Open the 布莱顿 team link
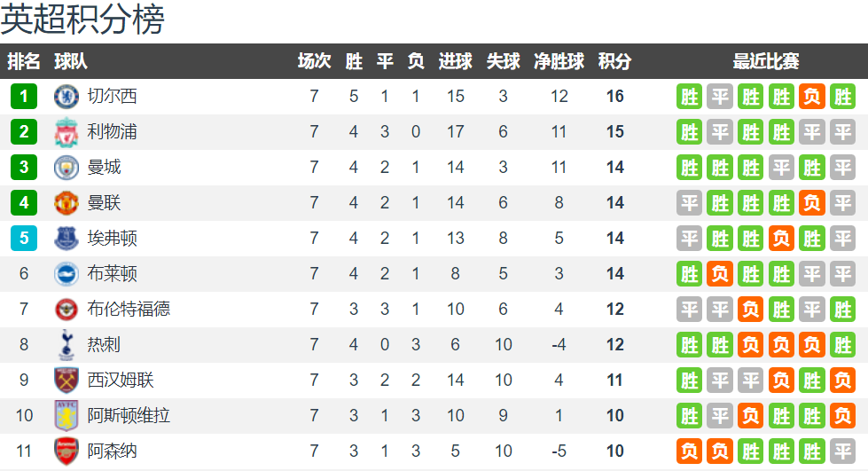The width and height of the screenshot is (868, 471). click(113, 274)
